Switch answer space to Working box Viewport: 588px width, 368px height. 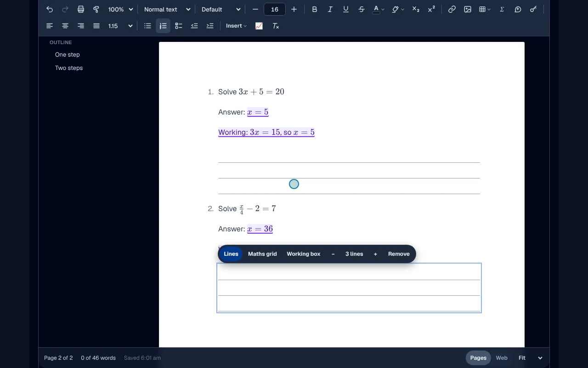pyautogui.click(x=304, y=254)
